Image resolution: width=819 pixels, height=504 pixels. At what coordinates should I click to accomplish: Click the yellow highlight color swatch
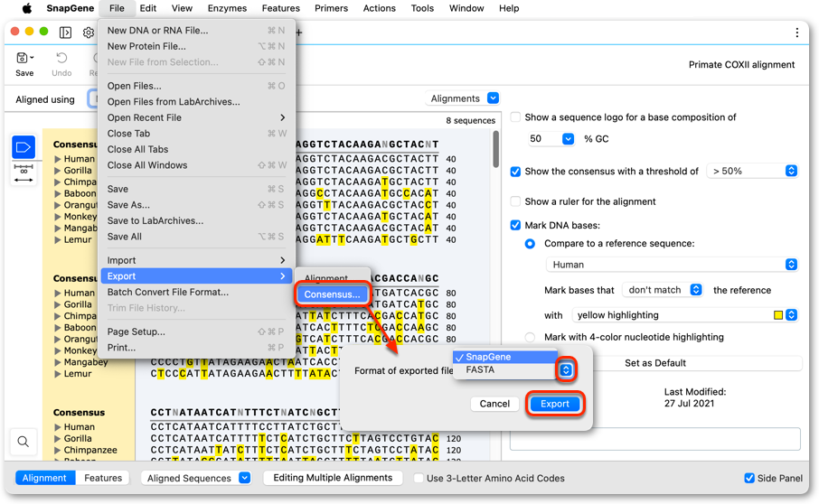pos(777,315)
